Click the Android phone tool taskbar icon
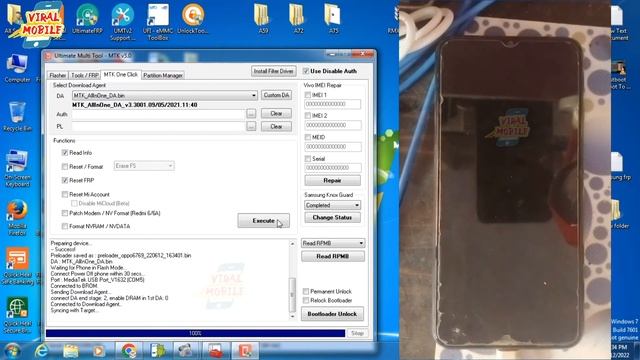The image size is (640, 360). [x=158, y=351]
